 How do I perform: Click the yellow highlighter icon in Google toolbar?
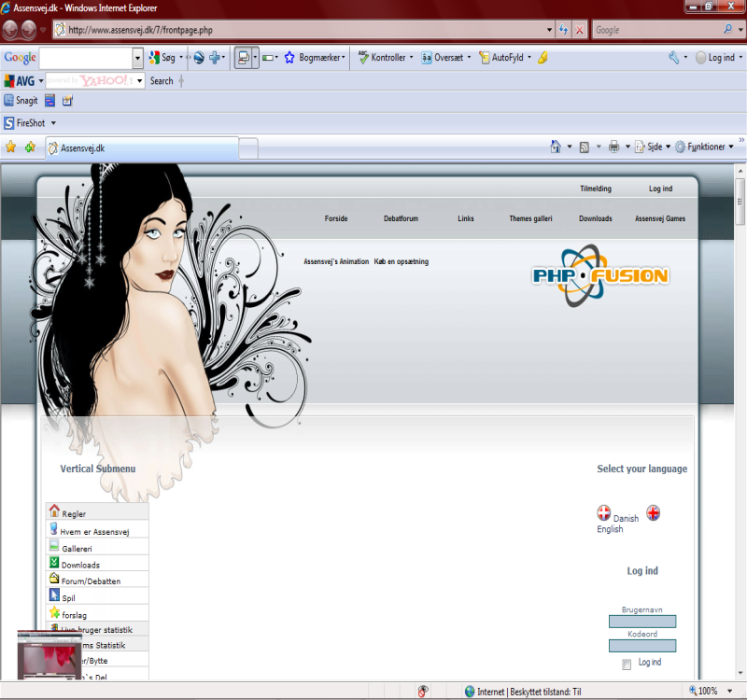click(543, 58)
